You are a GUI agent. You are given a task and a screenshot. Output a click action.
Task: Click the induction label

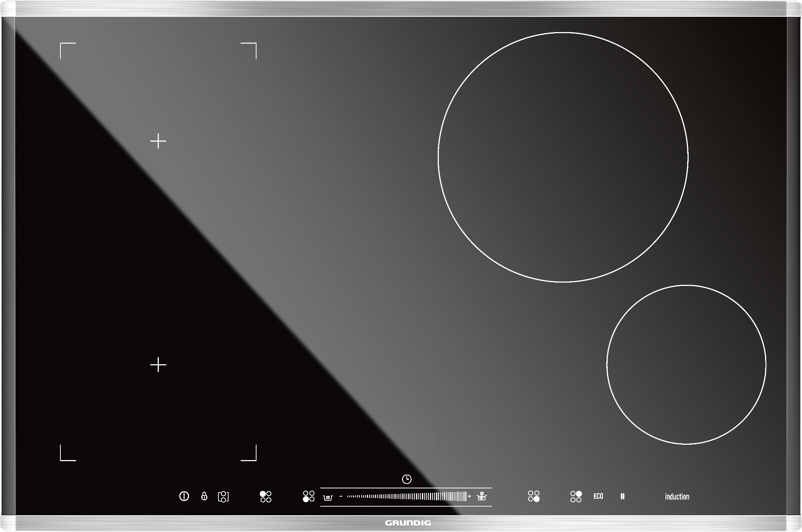click(677, 497)
